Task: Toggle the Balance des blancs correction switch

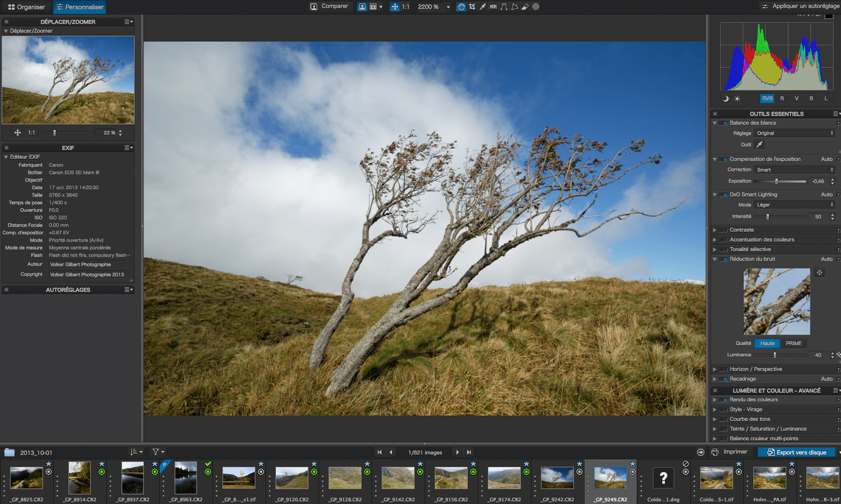Action: [x=724, y=123]
